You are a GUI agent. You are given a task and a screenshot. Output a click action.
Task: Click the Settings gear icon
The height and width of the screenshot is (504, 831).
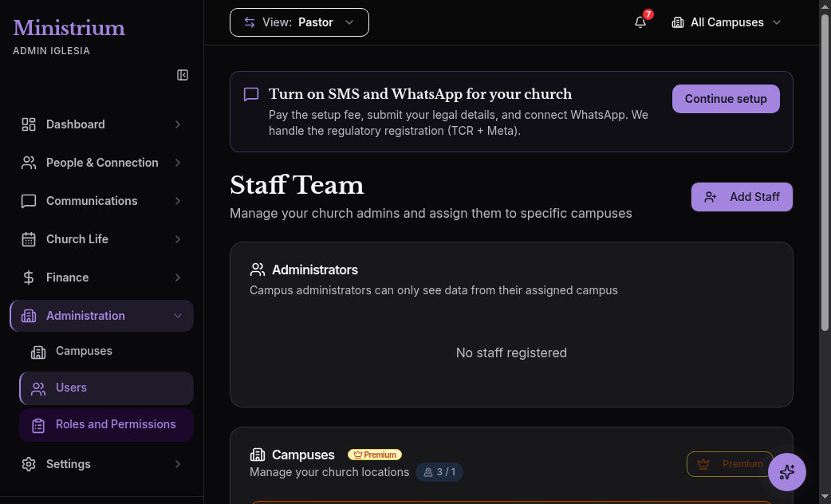point(29,464)
